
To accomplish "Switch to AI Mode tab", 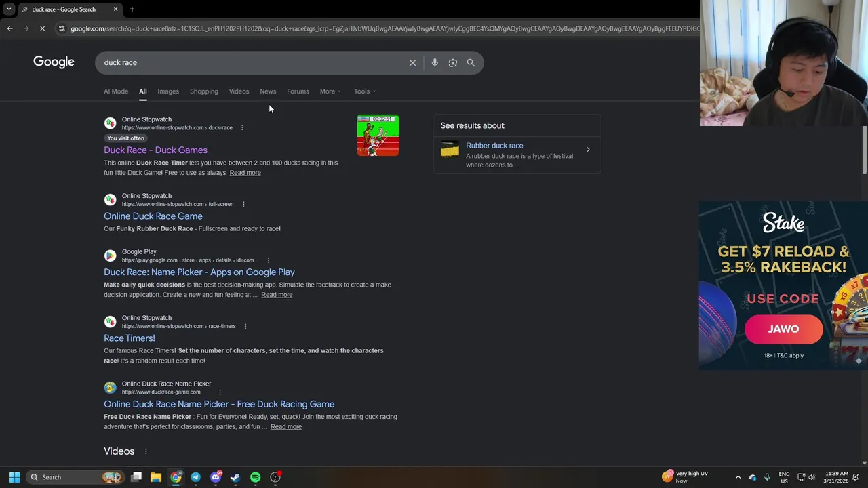I will [x=116, y=91].
